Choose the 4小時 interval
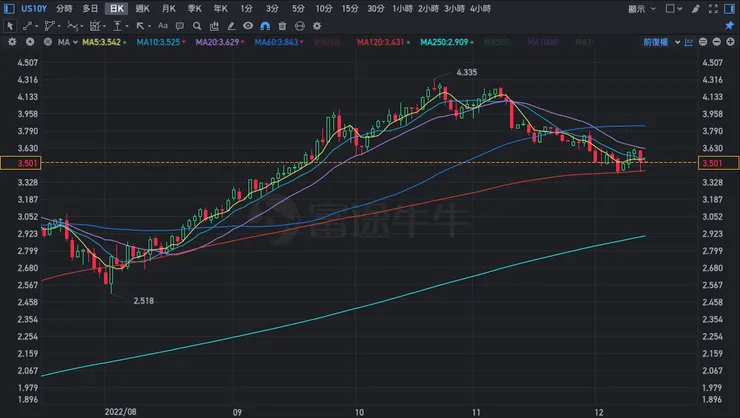This screenshot has height=418, width=740. click(x=480, y=8)
